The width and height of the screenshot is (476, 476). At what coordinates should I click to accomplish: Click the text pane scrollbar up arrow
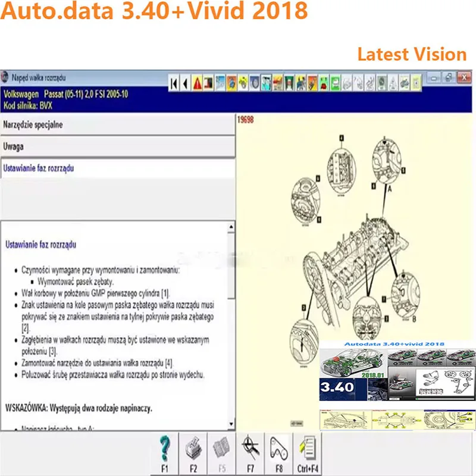(x=231, y=227)
